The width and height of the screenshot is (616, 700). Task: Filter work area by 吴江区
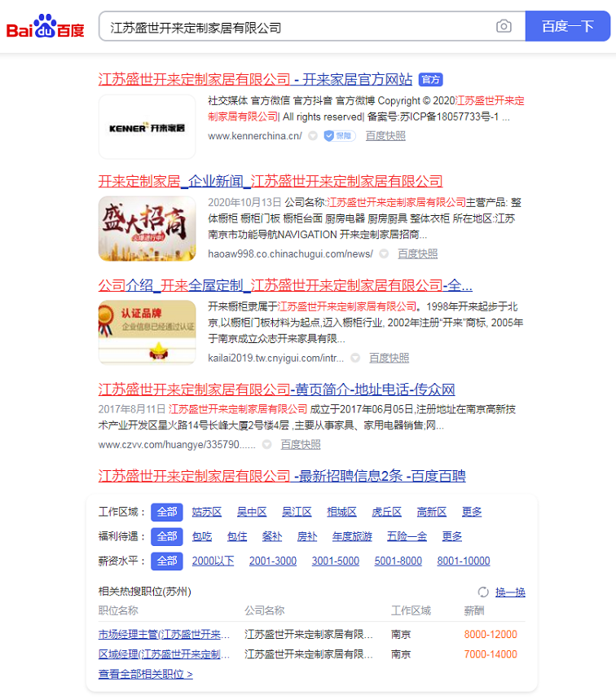click(x=297, y=512)
